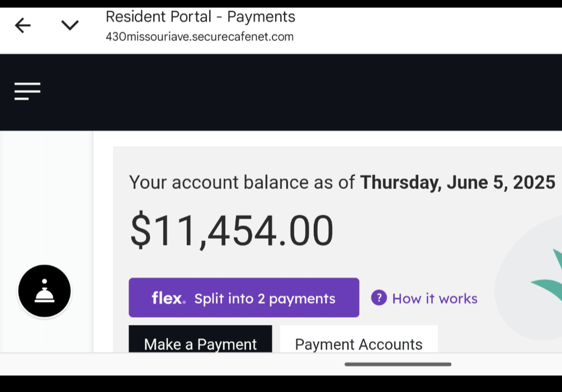Expand the down chevron beside the page title

coord(70,25)
